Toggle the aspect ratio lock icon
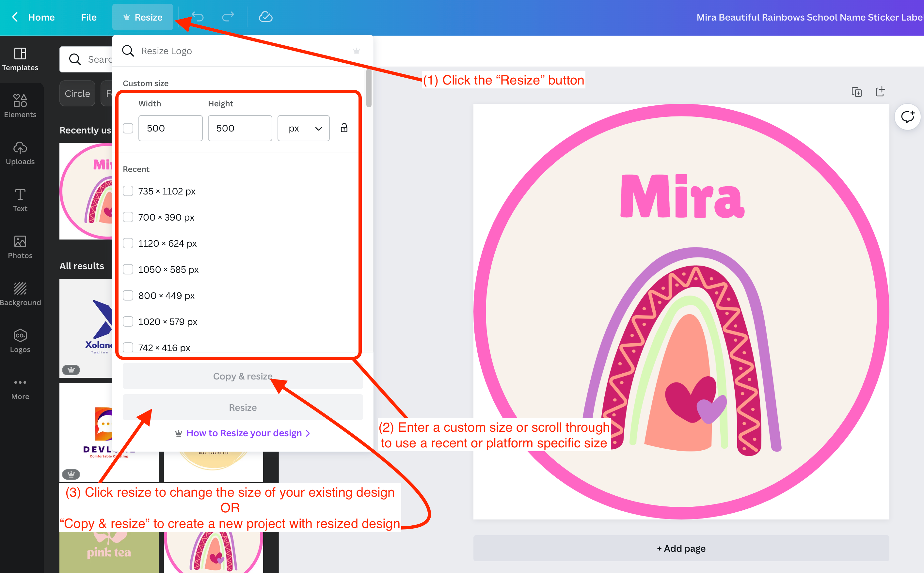This screenshot has width=924, height=573. [x=344, y=128]
